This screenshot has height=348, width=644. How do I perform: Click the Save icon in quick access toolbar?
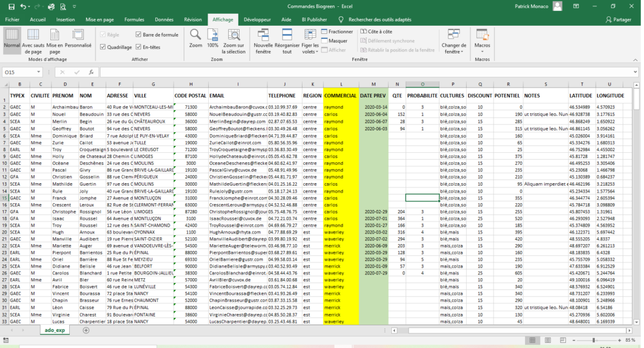click(x=11, y=6)
